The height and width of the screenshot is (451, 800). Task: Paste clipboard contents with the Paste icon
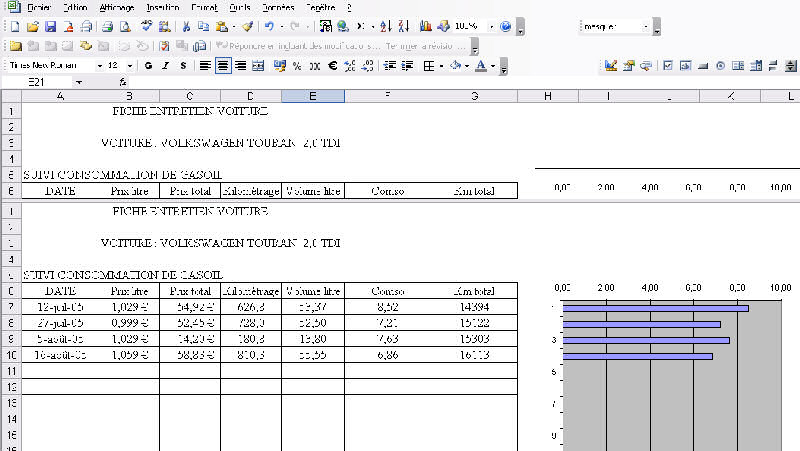221,26
